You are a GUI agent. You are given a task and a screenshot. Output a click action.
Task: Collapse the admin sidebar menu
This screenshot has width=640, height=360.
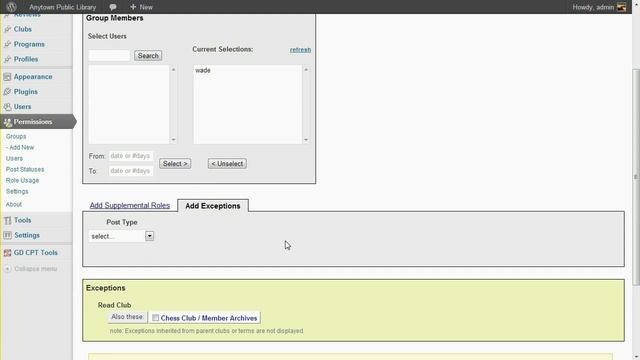36,269
